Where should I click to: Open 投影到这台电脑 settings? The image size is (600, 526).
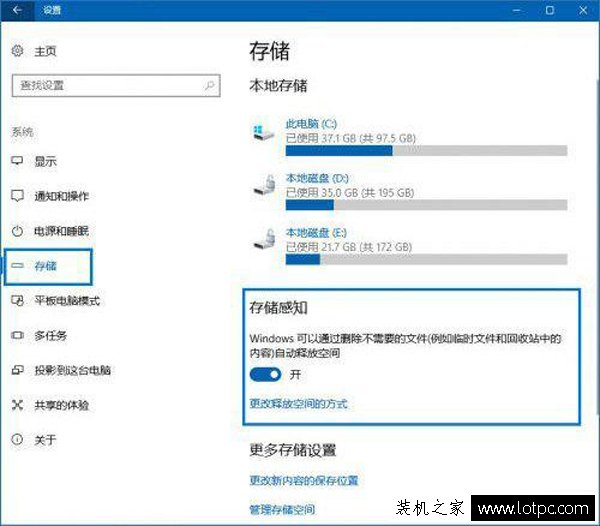(72, 370)
